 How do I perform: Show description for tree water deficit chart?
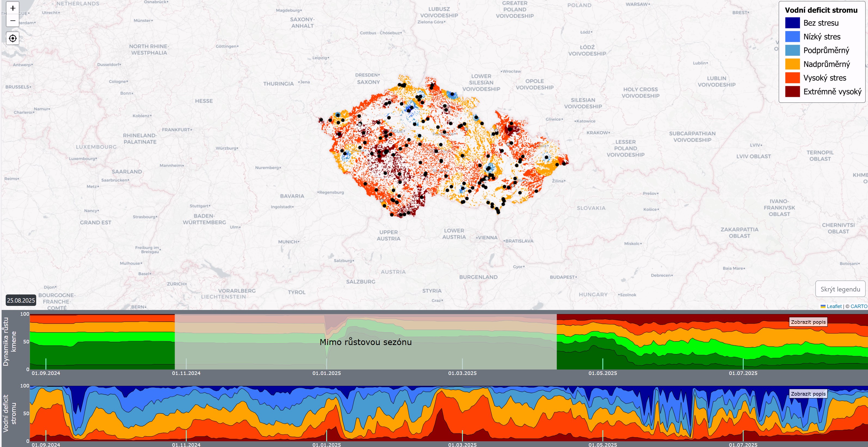(x=808, y=394)
